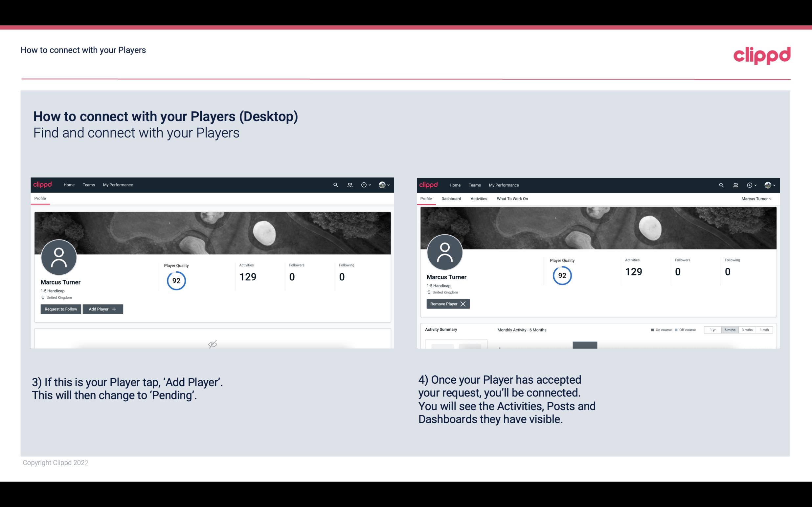The image size is (812, 507).
Task: Select the 'Profile' tab in left panel
Action: 39,198
